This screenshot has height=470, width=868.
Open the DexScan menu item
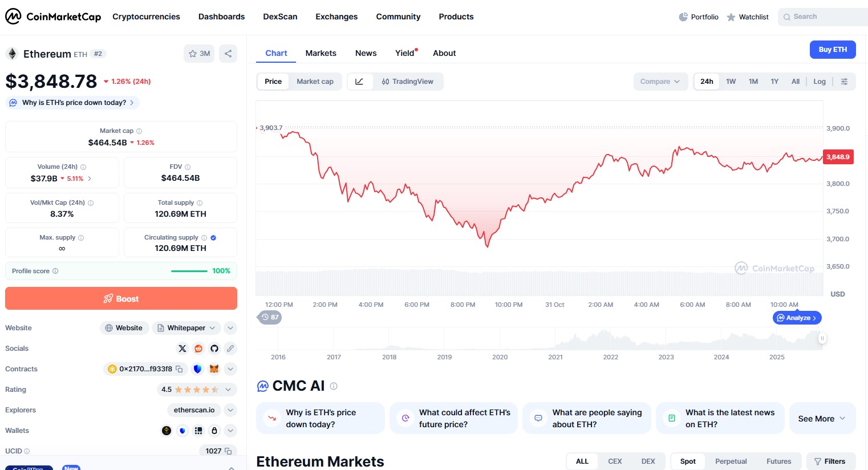point(280,17)
